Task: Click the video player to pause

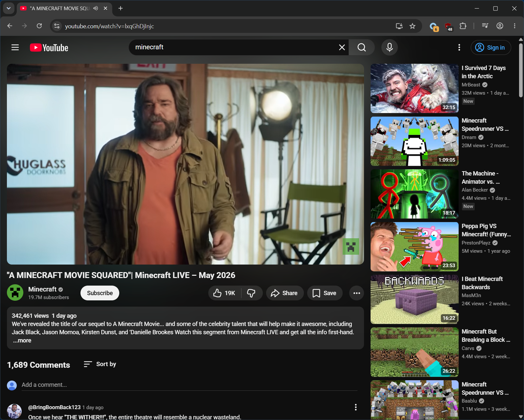Action: pyautogui.click(x=185, y=164)
